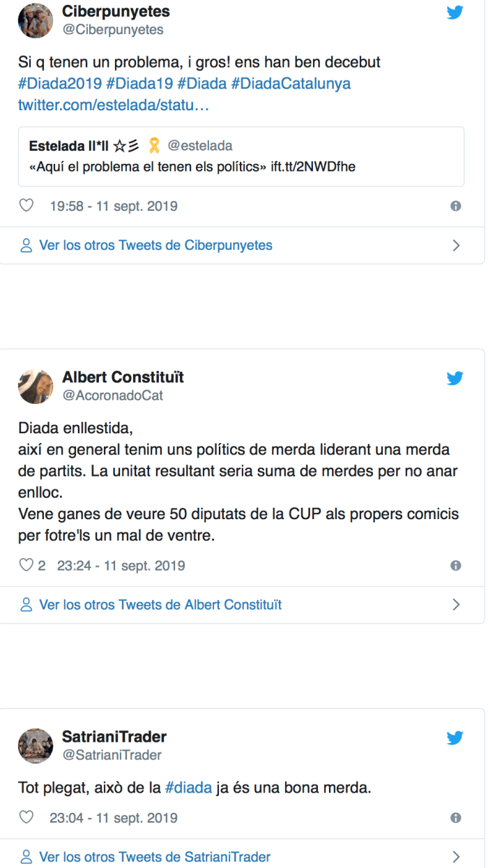Like the Ciberpunyetes tweet
Image resolution: width=488 pixels, height=868 pixels.
[26, 207]
